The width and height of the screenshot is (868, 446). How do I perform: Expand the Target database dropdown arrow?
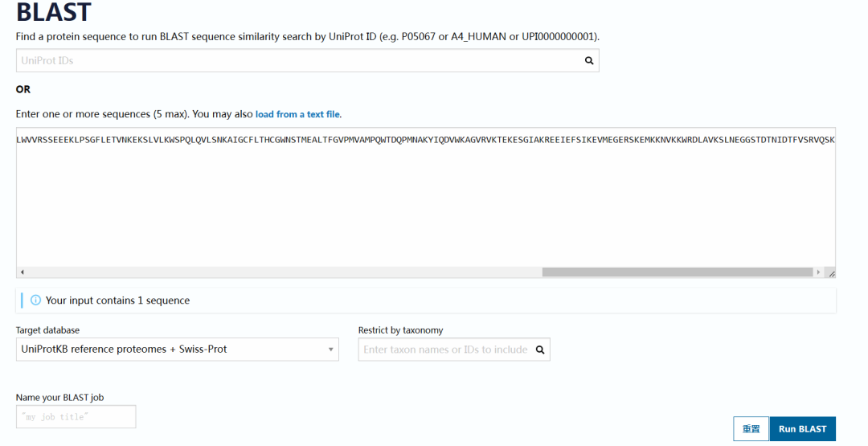[x=330, y=350]
